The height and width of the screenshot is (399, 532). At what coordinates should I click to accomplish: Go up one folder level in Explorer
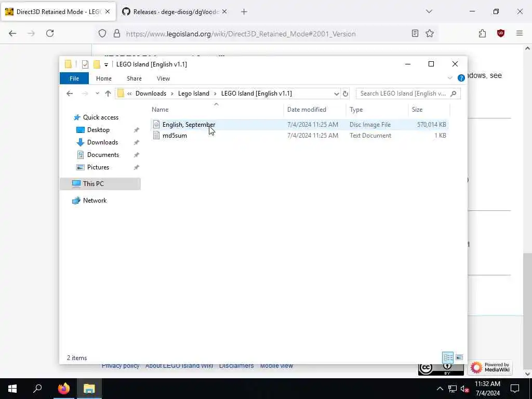(108, 94)
